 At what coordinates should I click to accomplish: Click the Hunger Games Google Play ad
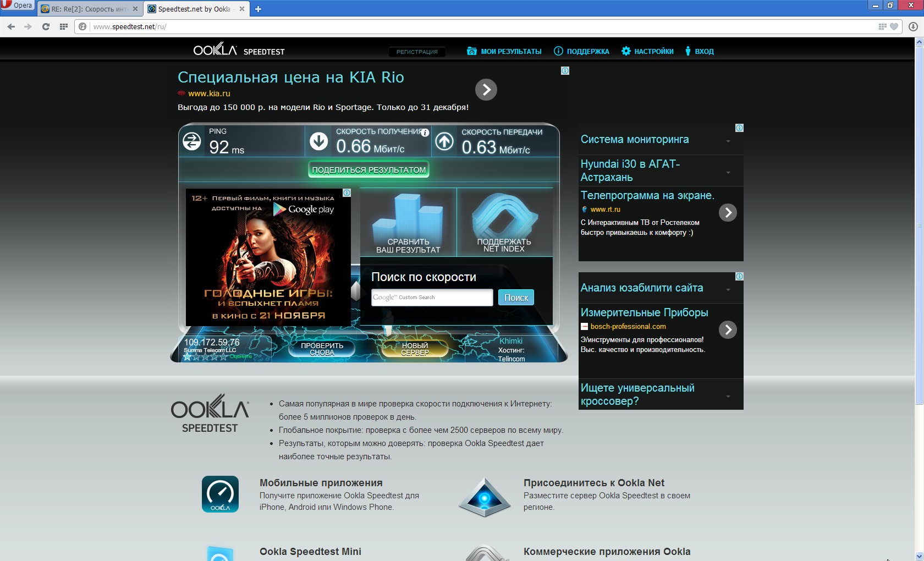click(x=268, y=257)
